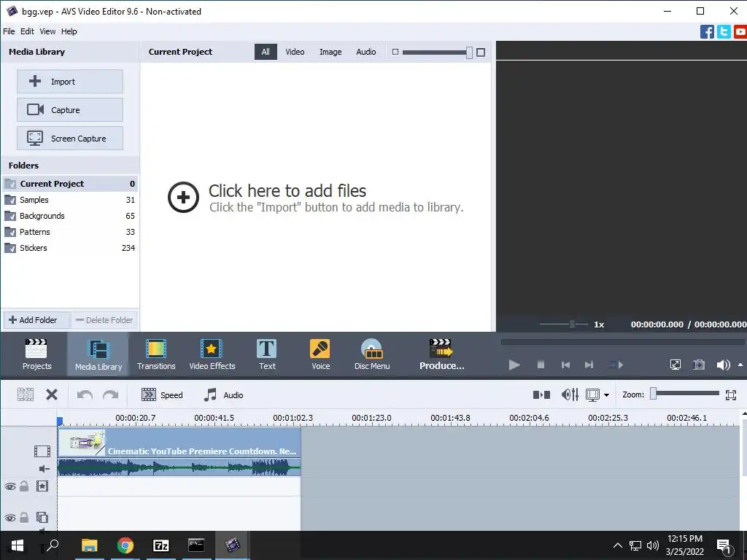Screen dimensions: 747x560
Task: Click the Play button in the preview
Action: point(514,365)
